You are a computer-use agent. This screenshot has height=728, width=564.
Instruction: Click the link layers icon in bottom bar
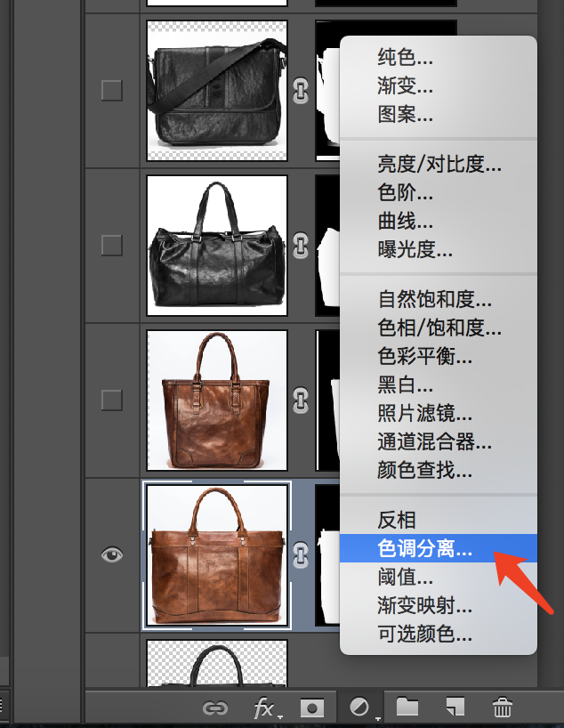(214, 708)
